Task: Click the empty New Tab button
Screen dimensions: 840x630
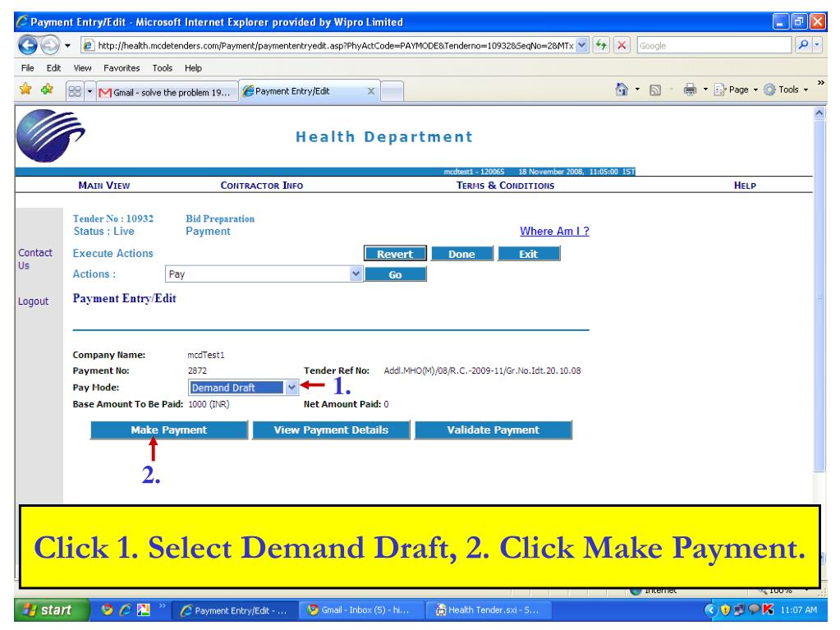Action: coord(392,92)
